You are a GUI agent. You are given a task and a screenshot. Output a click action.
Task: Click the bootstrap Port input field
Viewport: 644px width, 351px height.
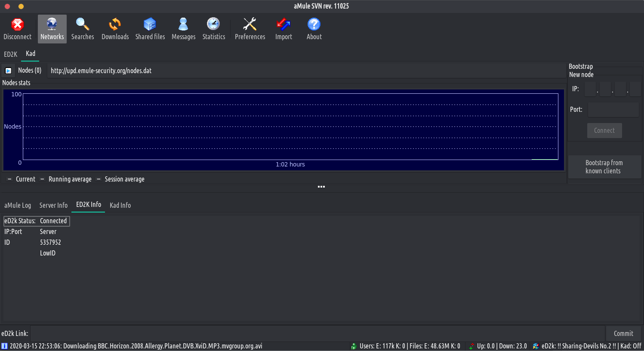click(x=613, y=110)
